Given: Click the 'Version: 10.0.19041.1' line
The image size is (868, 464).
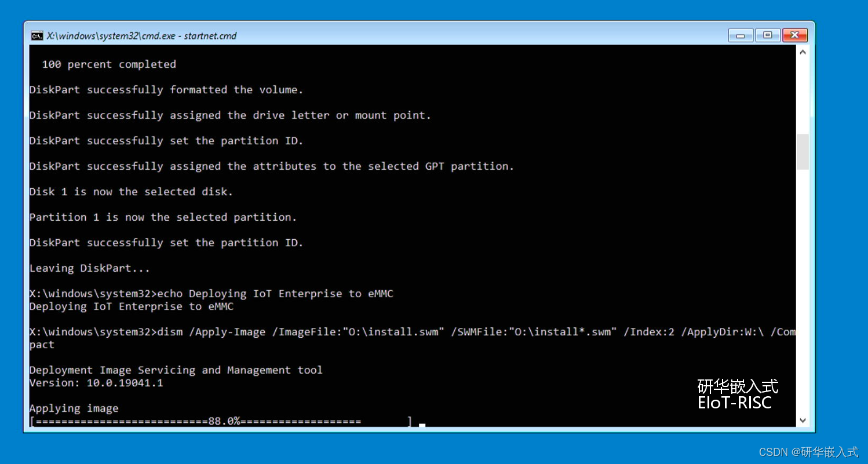Looking at the screenshot, I should [96, 383].
